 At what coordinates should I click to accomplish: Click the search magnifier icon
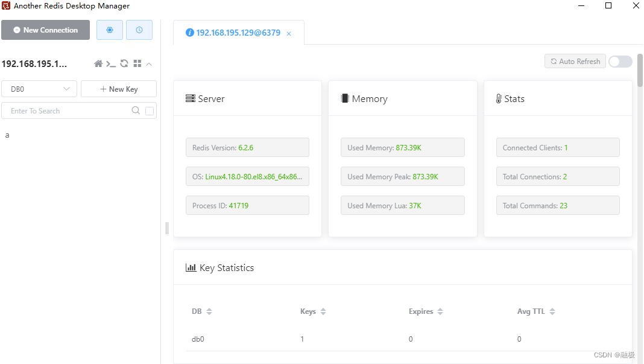pos(136,110)
